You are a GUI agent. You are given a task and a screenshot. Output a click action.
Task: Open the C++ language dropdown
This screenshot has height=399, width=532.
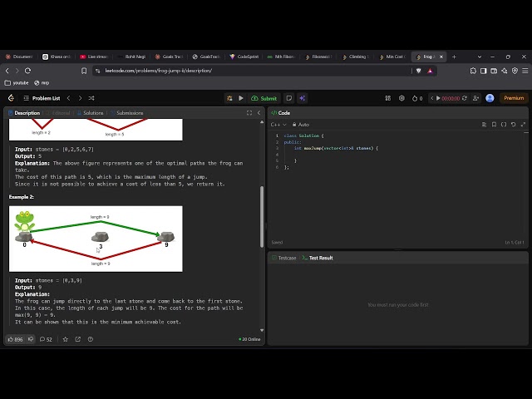[x=278, y=125]
